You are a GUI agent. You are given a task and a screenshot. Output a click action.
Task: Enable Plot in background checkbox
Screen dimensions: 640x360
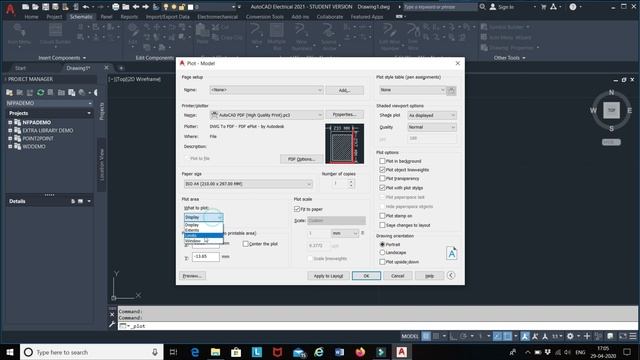coord(382,161)
